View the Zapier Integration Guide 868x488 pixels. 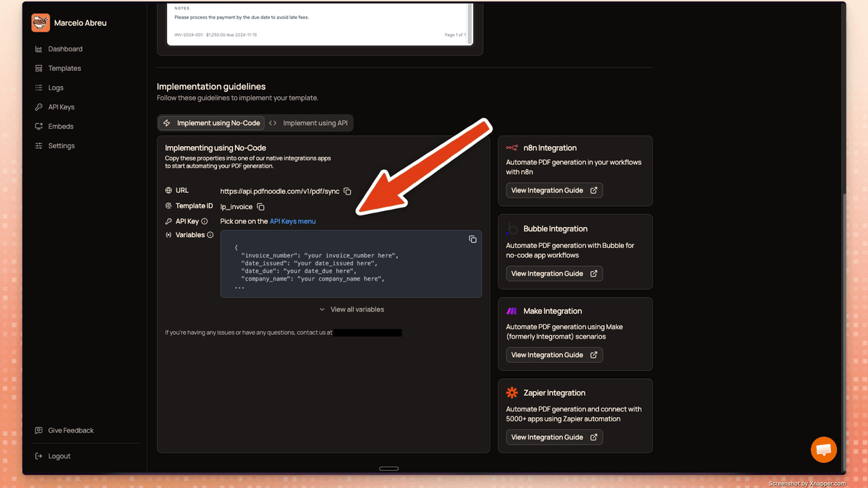[554, 437]
